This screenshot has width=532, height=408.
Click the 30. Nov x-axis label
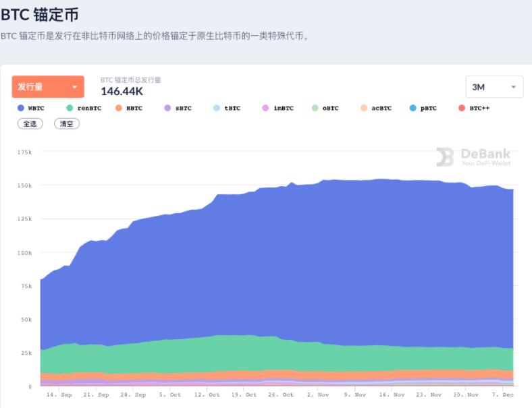pyautogui.click(x=466, y=395)
